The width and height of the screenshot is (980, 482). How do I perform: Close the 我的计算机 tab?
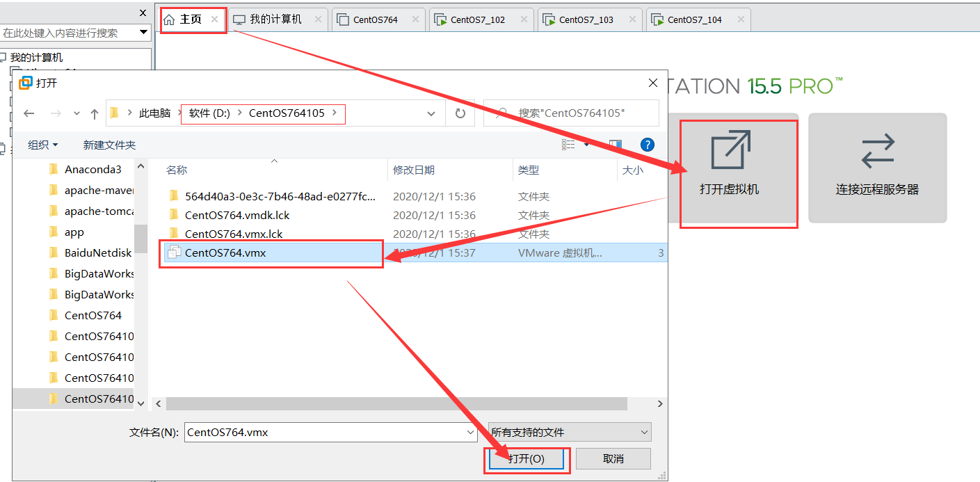pos(319,19)
